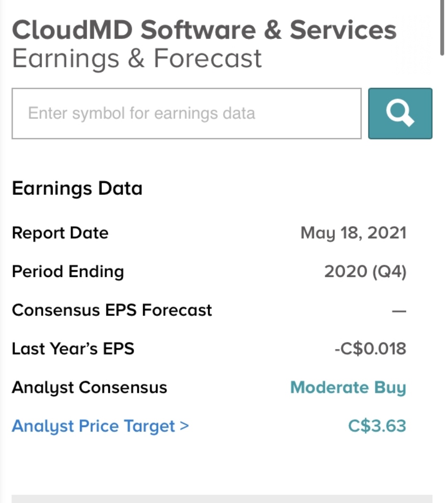Click the arrow after Analyst Price Target
The width and height of the screenshot is (448, 503).
(185, 426)
